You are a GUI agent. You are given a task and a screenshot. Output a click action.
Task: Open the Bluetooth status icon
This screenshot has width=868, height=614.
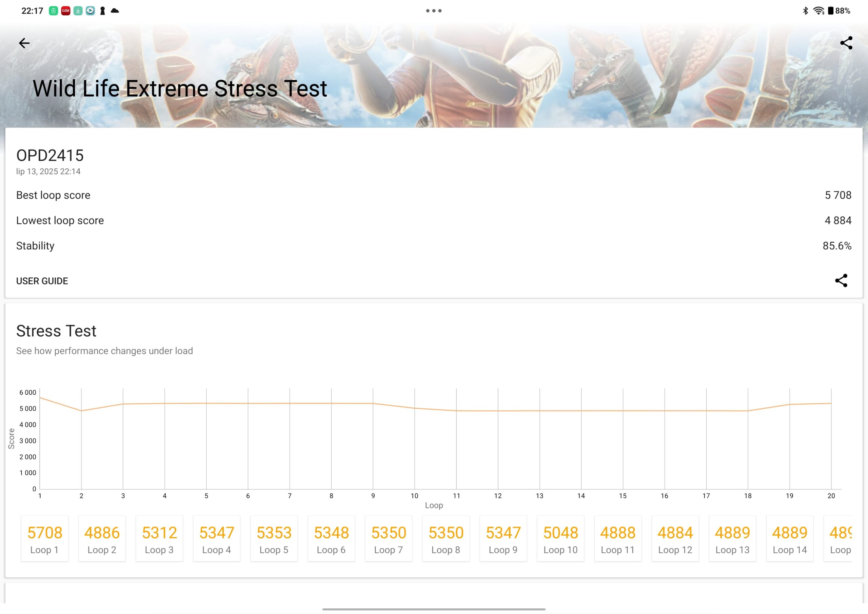[805, 11]
